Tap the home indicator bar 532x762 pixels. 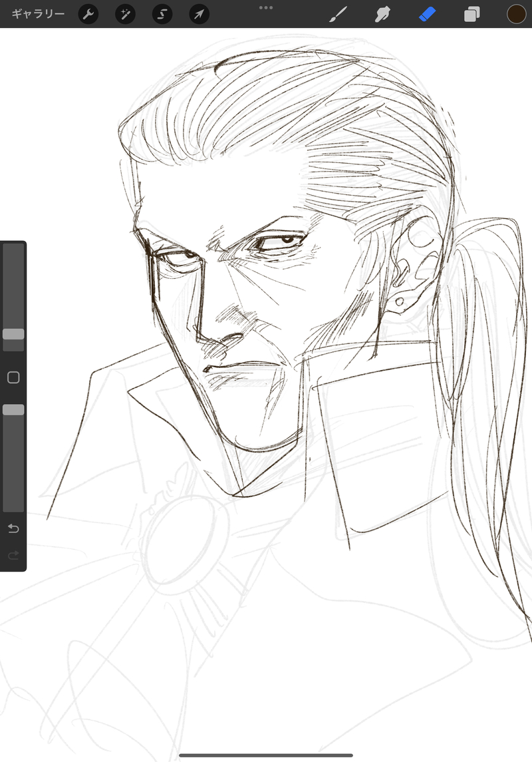266,755
